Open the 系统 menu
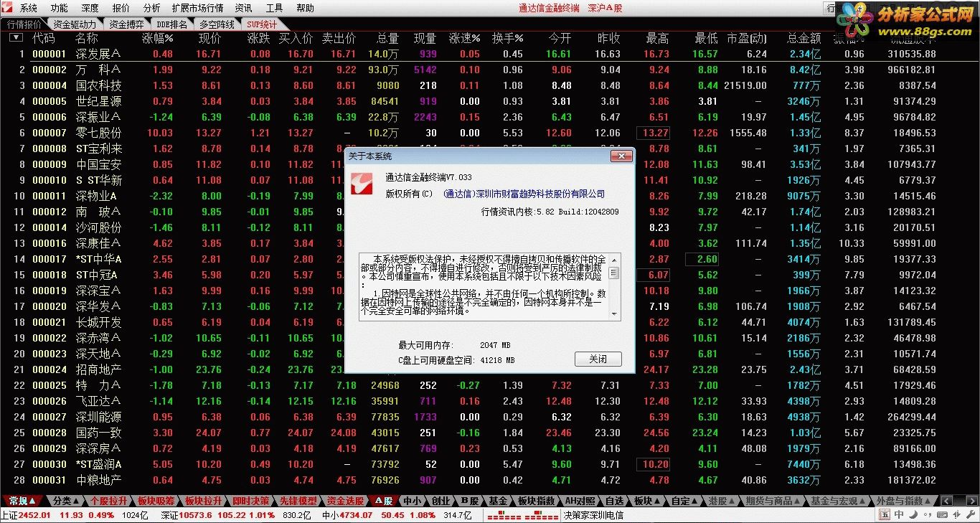Screen dimensions: 980x523 coord(28,9)
